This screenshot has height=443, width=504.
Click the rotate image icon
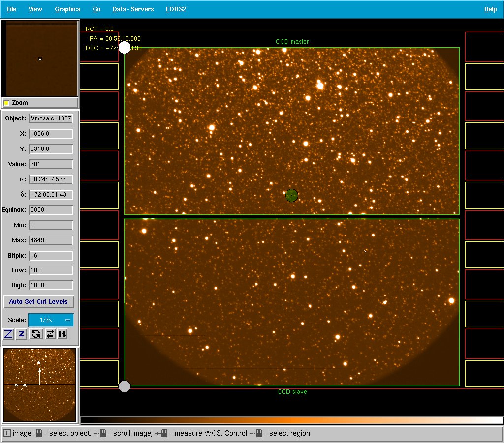(x=35, y=334)
